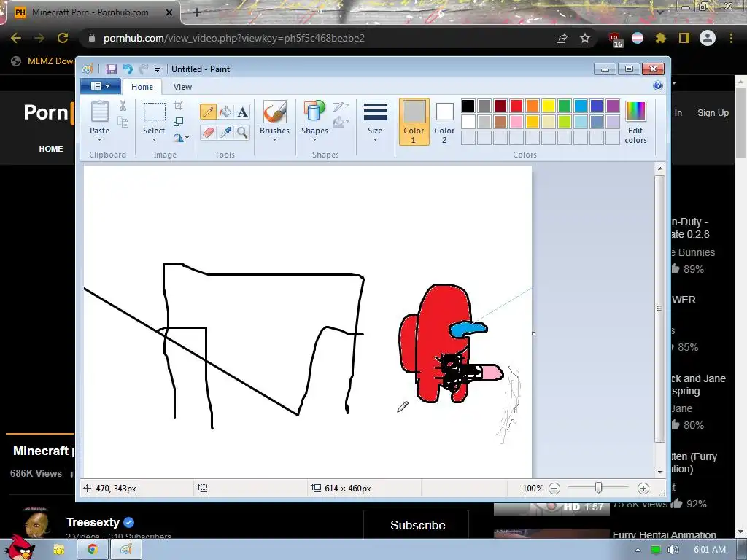Image resolution: width=747 pixels, height=560 pixels.
Task: Click Paint's vertical scrollbar down arrow
Action: tap(659, 472)
